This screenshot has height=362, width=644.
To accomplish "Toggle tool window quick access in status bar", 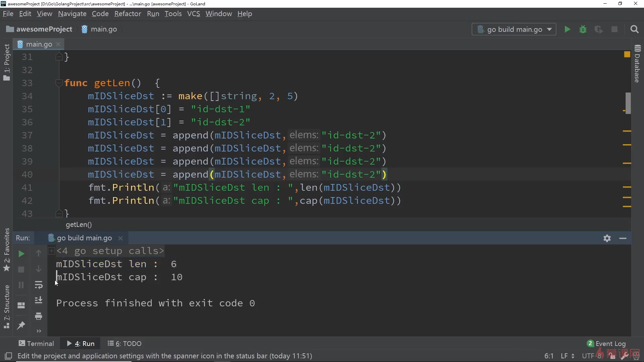I will point(8,356).
